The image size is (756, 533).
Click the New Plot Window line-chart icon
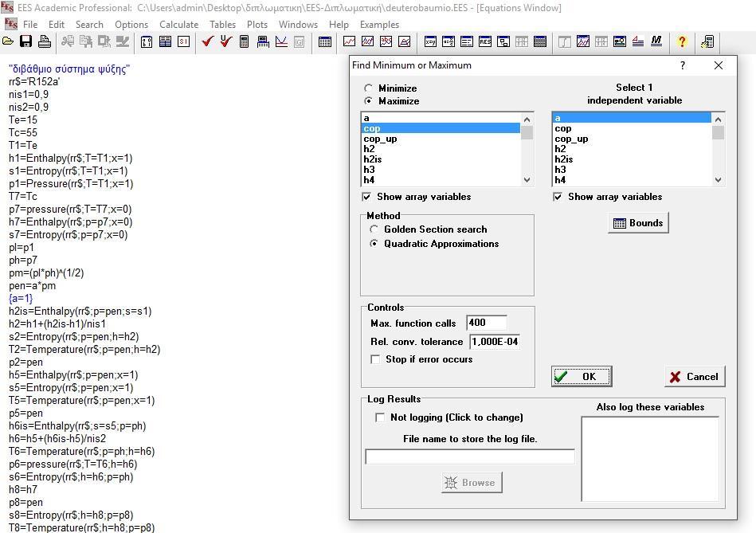tap(349, 42)
